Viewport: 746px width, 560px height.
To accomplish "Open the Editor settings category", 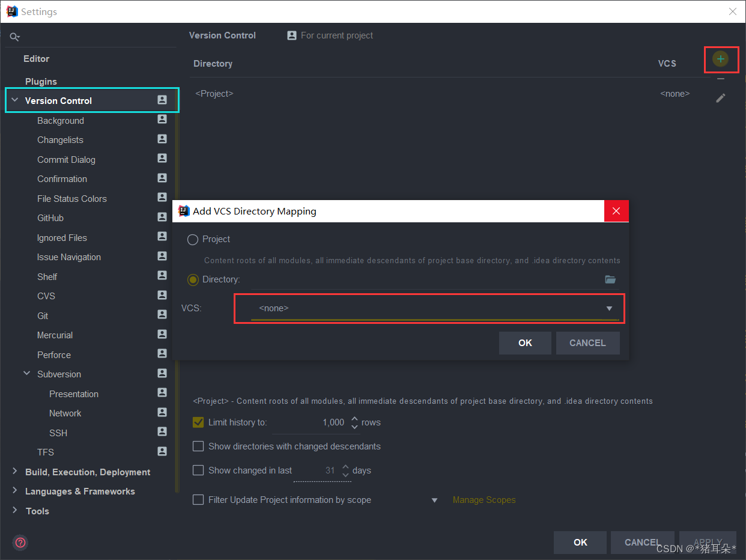I will click(36, 59).
